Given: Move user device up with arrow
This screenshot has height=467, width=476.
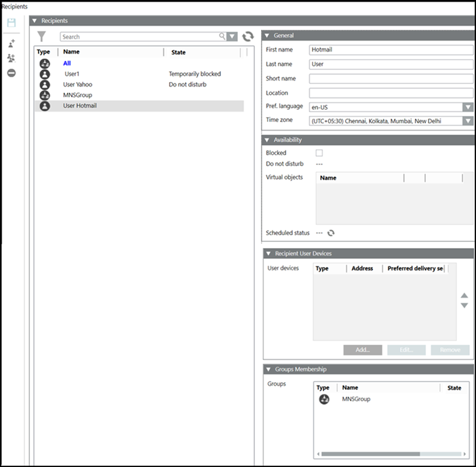Looking at the screenshot, I should (x=464, y=296).
